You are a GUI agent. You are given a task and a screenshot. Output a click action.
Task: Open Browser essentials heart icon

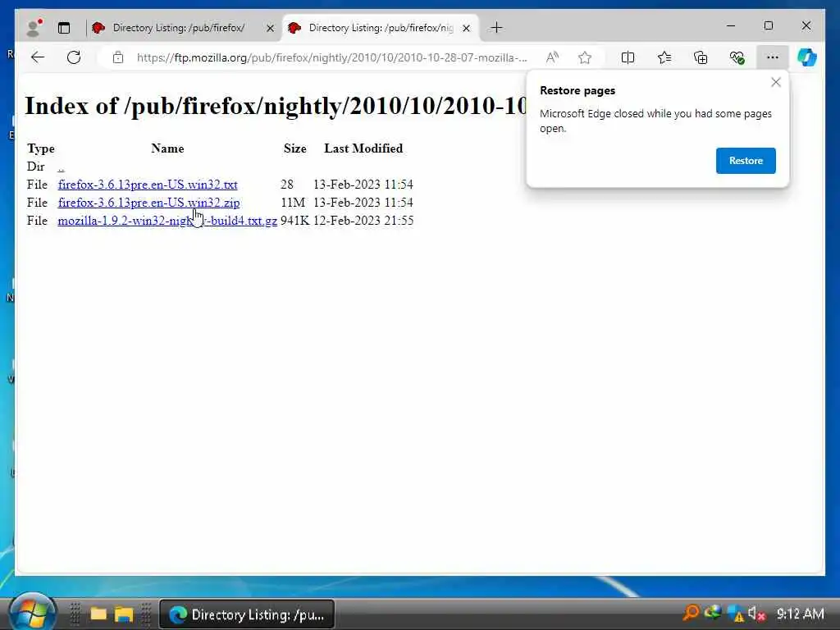(x=737, y=57)
